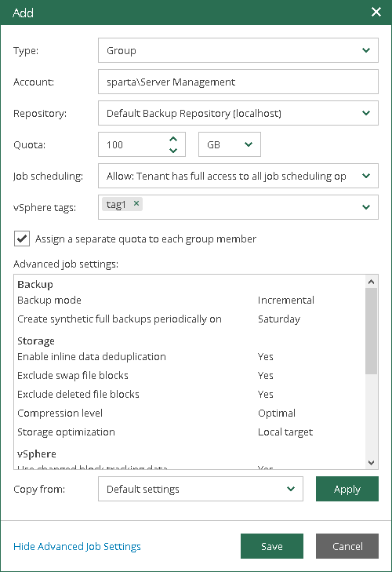Click Hide Advanced Job Settings link
Screen dimensions: 392x572
(77, 546)
